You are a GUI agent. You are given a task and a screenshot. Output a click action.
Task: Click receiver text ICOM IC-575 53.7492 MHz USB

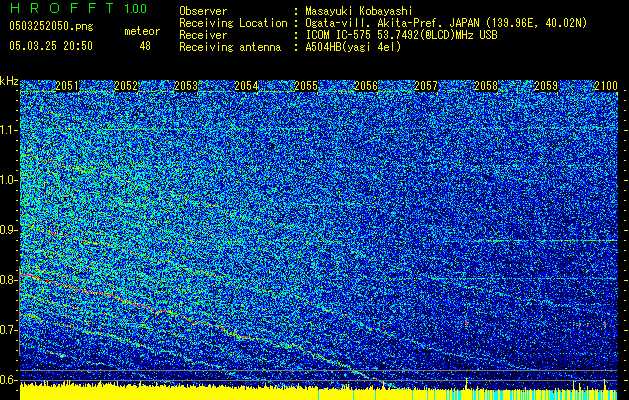tap(401, 35)
